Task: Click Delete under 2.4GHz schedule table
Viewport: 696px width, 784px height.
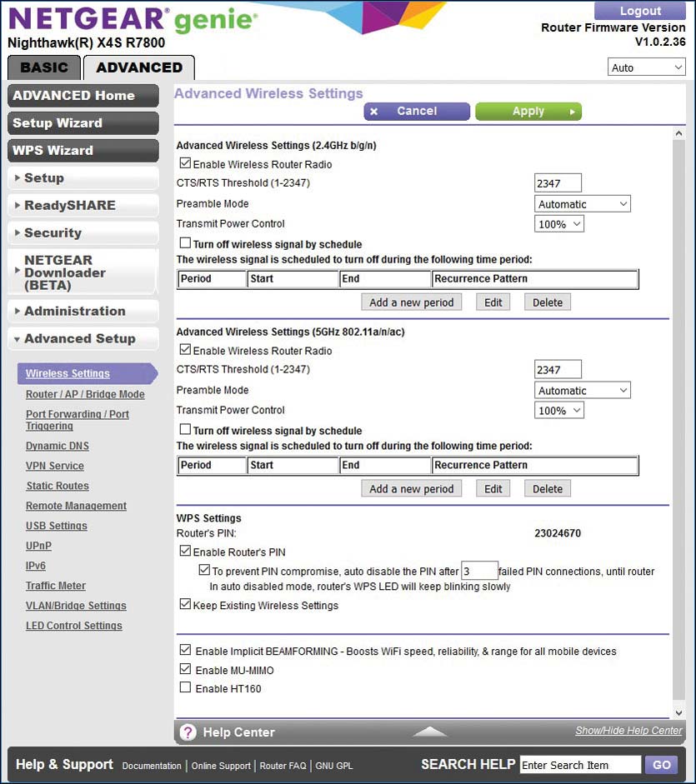Action: coord(548,302)
